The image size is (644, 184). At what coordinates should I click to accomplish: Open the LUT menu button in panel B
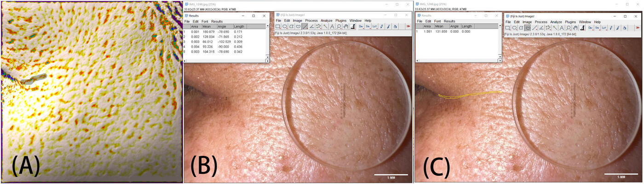(374, 27)
